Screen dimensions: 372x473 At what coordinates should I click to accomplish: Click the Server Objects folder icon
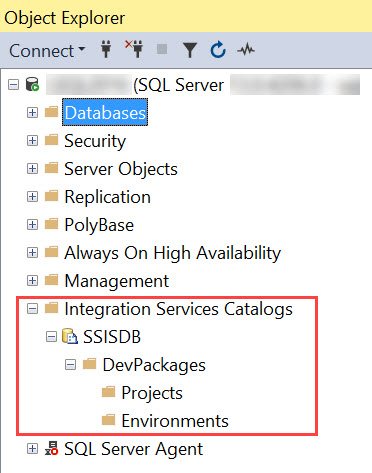pyautogui.click(x=51, y=168)
